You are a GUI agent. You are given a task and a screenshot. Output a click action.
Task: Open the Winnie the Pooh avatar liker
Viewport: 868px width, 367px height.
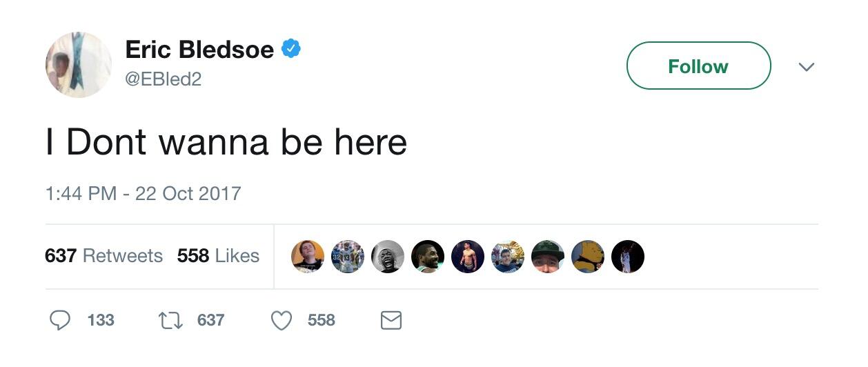tap(588, 257)
